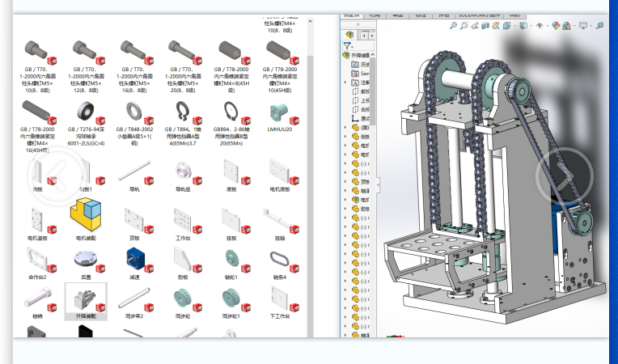The image size is (618, 364).
Task: Click the Display Style cube icon
Action: click(524, 26)
